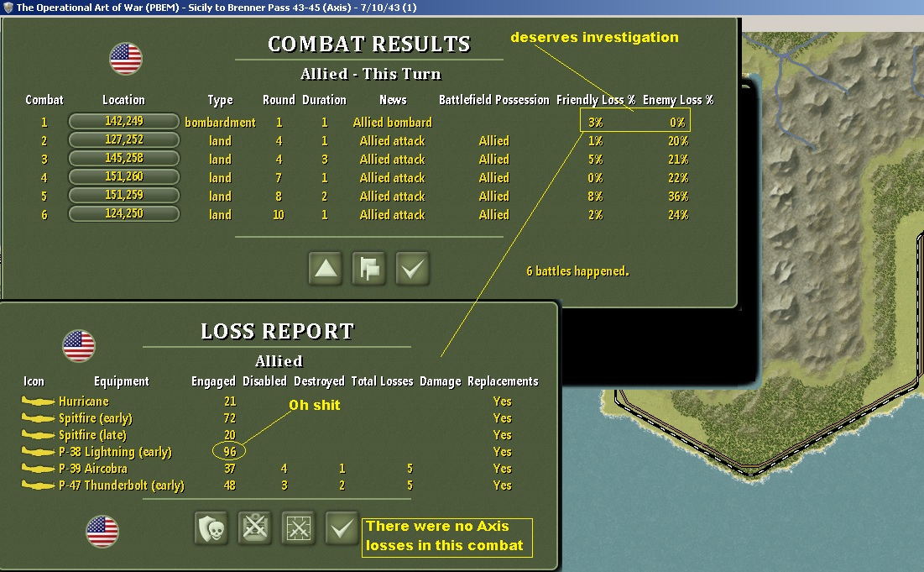924x572 pixels.
Task: Click round value 10 in combat 6
Action: [x=278, y=215]
